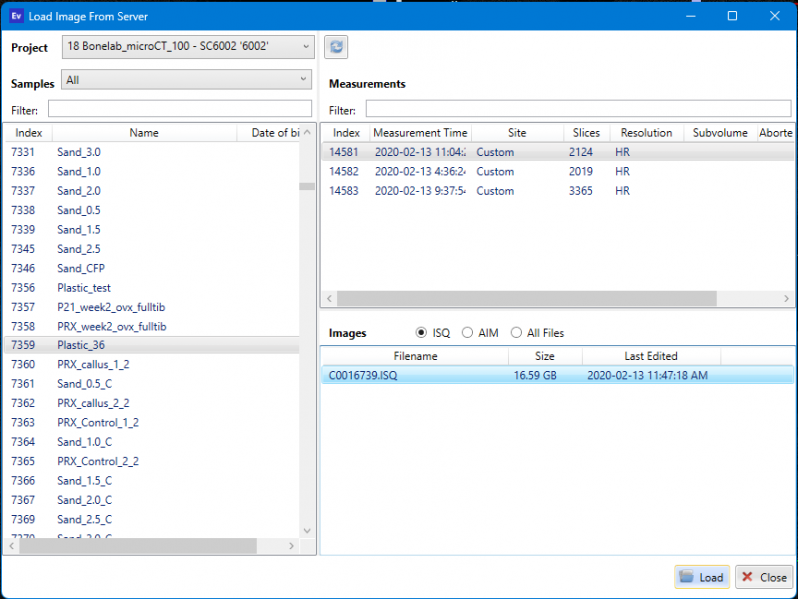Select sample PRX_callus_2_2

152,403
